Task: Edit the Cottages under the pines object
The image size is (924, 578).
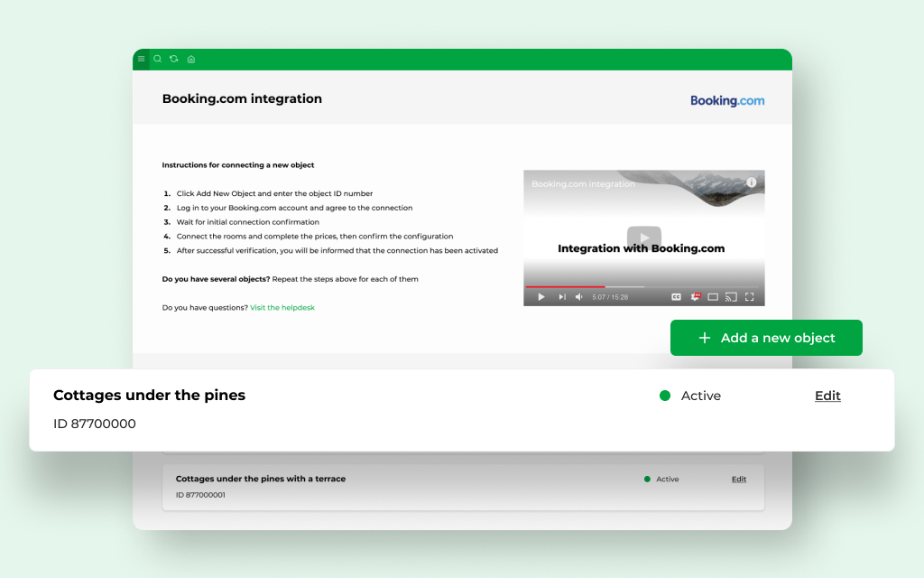Action: point(827,396)
